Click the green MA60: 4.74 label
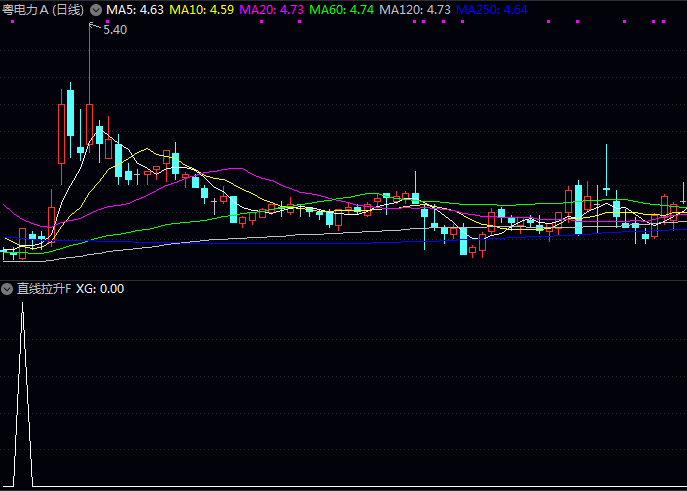The width and height of the screenshot is (687, 491). point(342,9)
